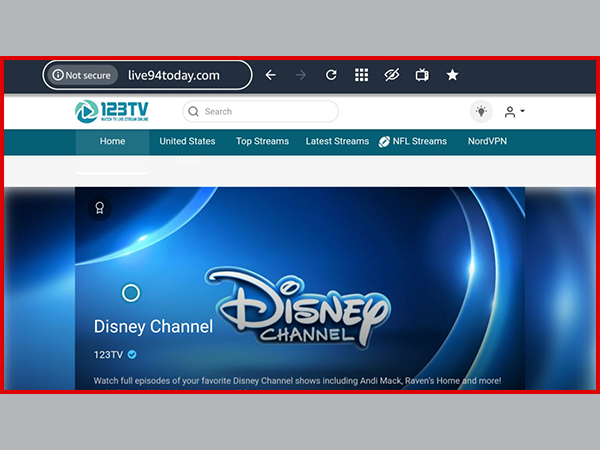Click the forward arrow button

pyautogui.click(x=301, y=75)
